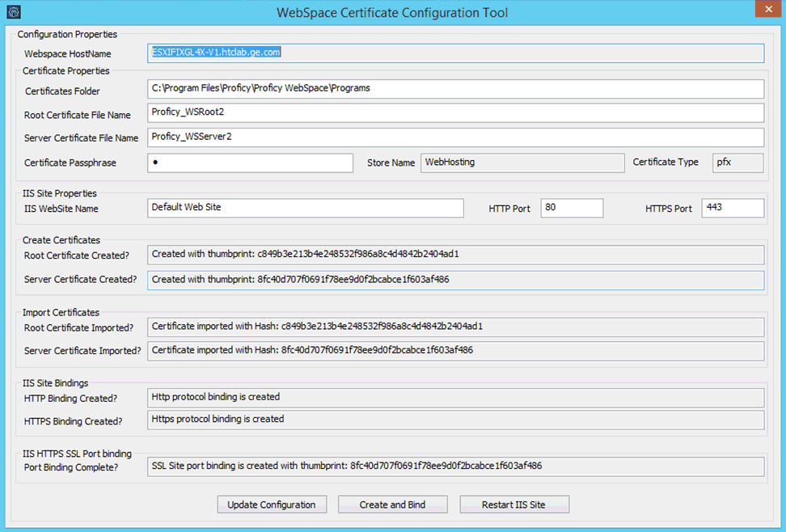Click the window title text in the title bar

click(x=392, y=13)
